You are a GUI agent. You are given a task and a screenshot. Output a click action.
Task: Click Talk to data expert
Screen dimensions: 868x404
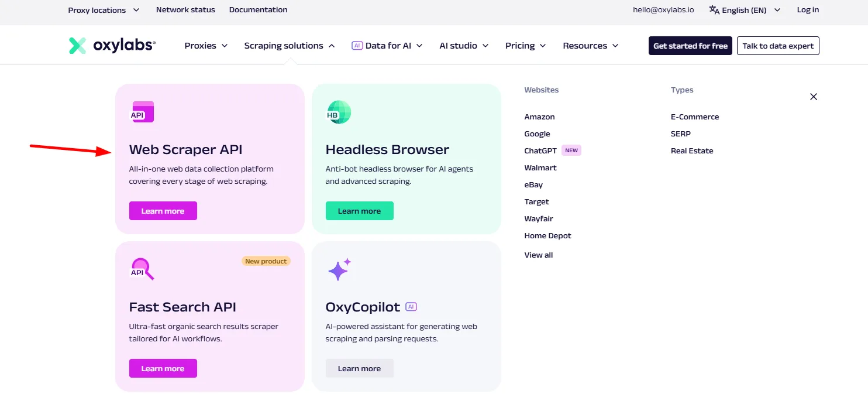(x=778, y=45)
